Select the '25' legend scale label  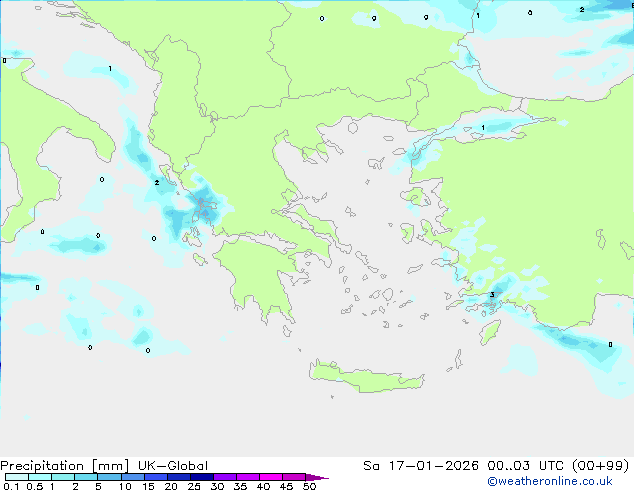click(194, 486)
